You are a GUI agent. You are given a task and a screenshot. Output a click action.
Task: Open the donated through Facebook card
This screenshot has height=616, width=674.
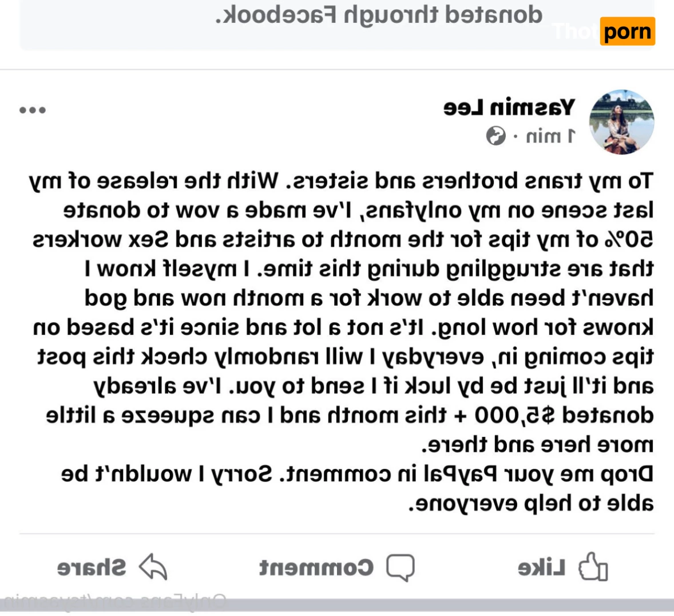point(338,25)
